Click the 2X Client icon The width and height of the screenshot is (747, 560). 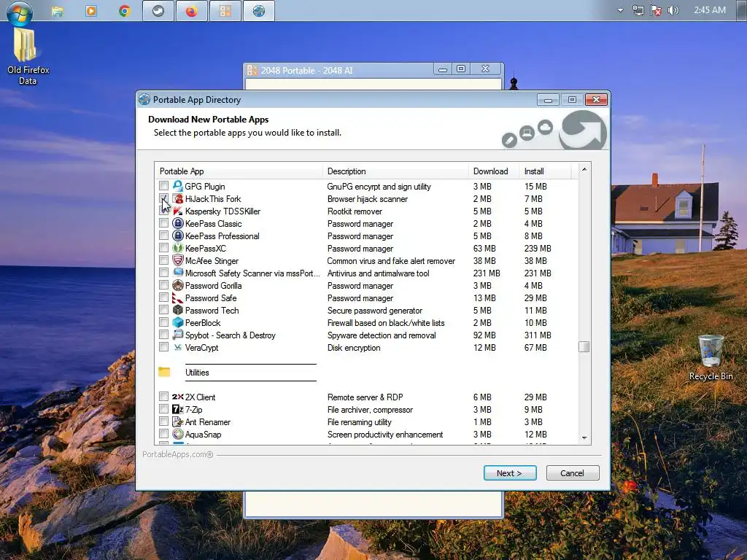click(178, 397)
